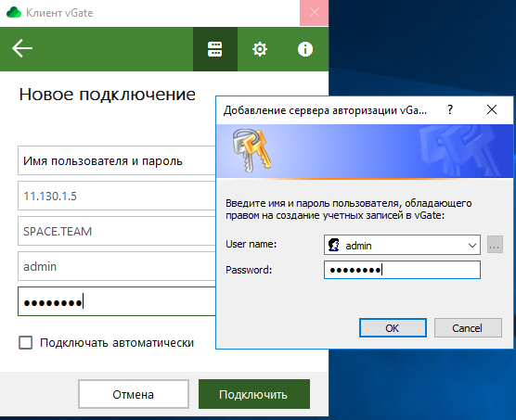Click the keys icon in dialog banner

(x=252, y=150)
